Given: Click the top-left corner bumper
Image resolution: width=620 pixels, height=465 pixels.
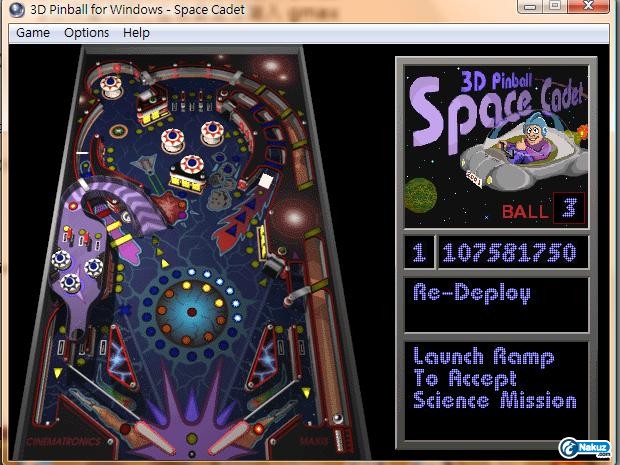Looking at the screenshot, I should click(111, 87).
